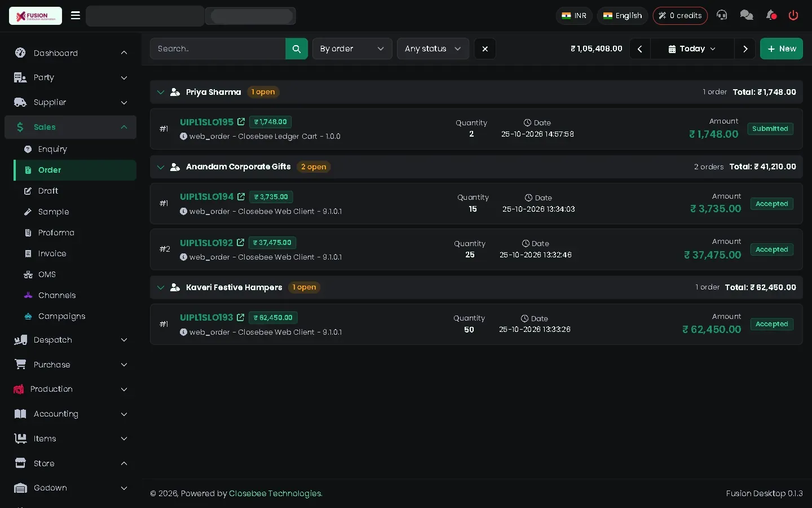The height and width of the screenshot is (508, 812).
Task: Expand the Party sidebar section
Action: point(70,77)
